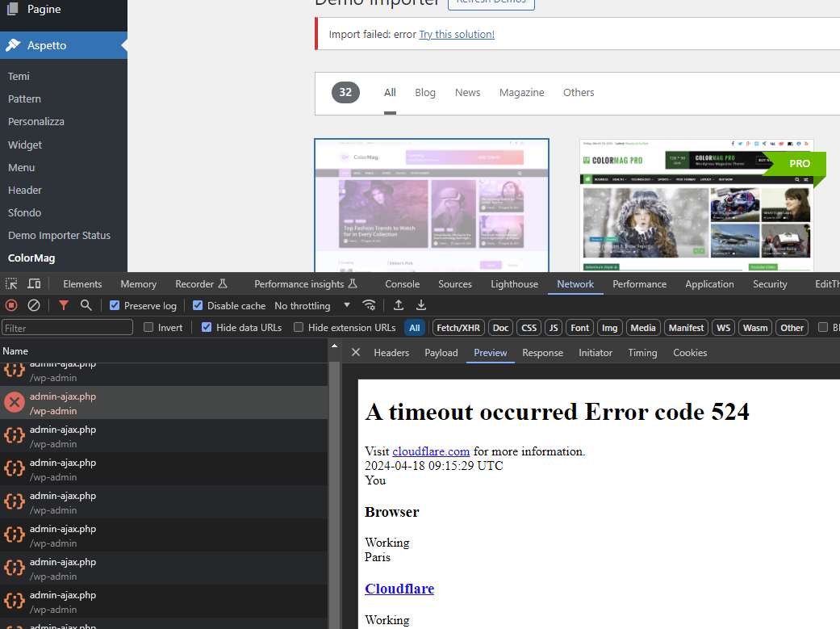The height and width of the screenshot is (629, 840).
Task: Clear the network log
Action: tap(34, 306)
